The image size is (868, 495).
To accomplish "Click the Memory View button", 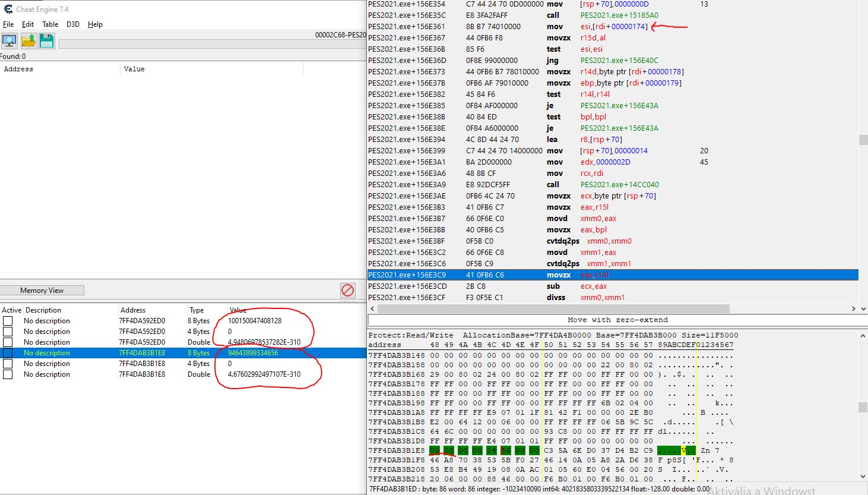I will click(42, 291).
